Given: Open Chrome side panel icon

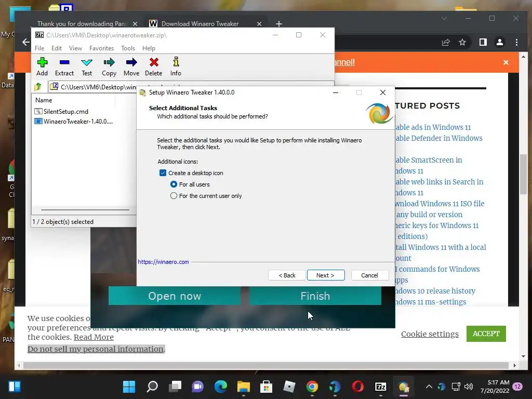Looking at the screenshot, I should pos(483,42).
